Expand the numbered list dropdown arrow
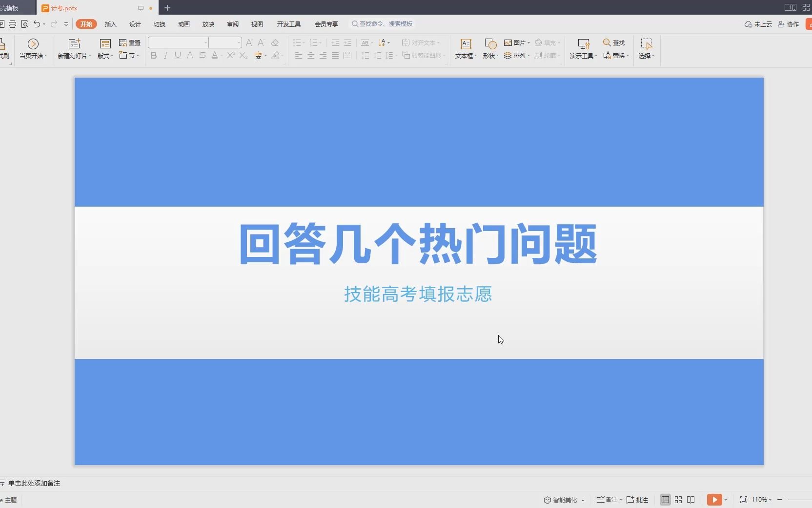This screenshot has width=812, height=508. click(321, 43)
